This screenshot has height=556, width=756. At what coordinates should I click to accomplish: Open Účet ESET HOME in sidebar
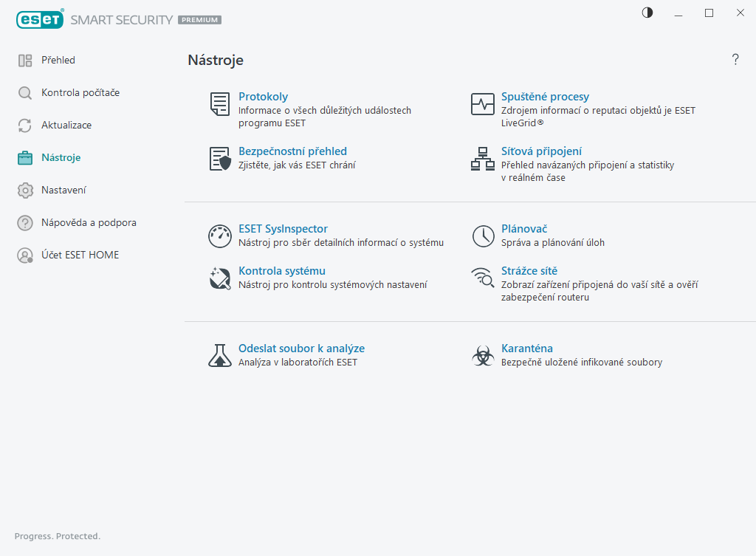[x=80, y=255]
